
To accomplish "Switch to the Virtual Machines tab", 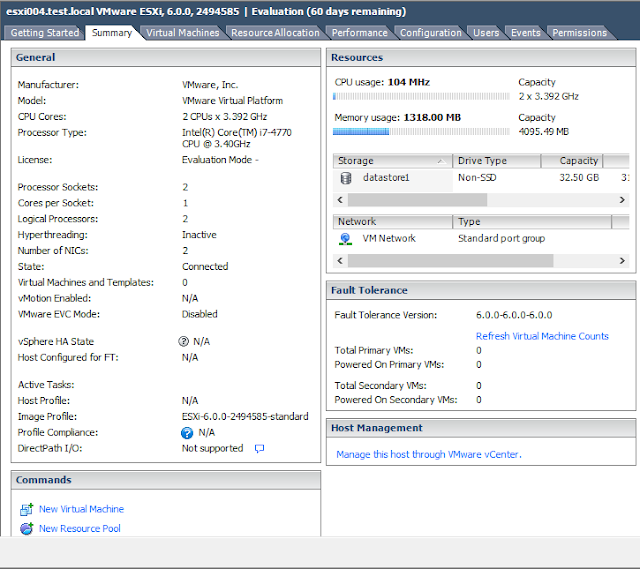I will pyautogui.click(x=182, y=33).
